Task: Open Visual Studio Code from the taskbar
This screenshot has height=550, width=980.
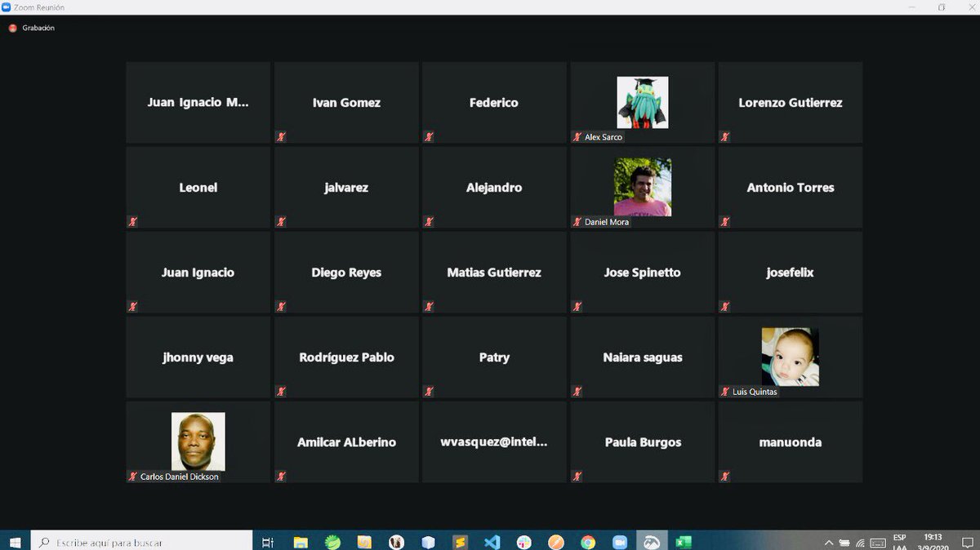Action: [x=492, y=542]
